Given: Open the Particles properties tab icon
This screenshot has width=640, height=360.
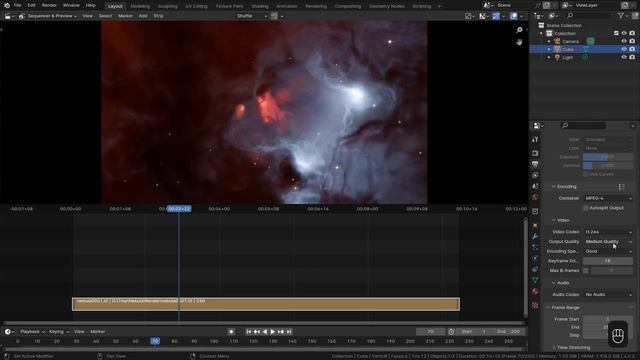Looking at the screenshot, I should (535, 247).
